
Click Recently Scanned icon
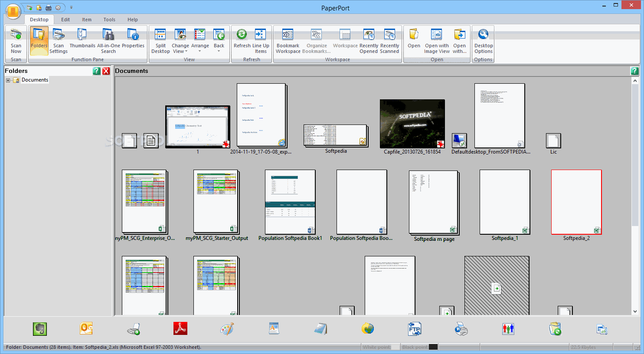pos(389,40)
